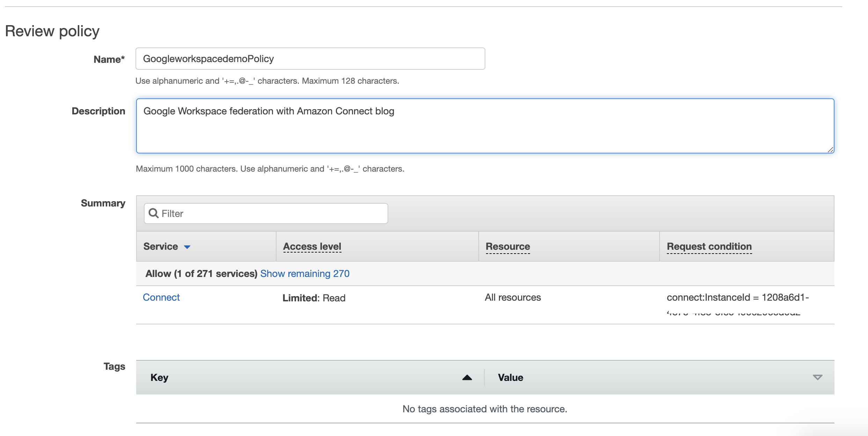Viewport: 868px width, 436px height.
Task: Sort by Service column dropdown arrow
Action: (187, 247)
